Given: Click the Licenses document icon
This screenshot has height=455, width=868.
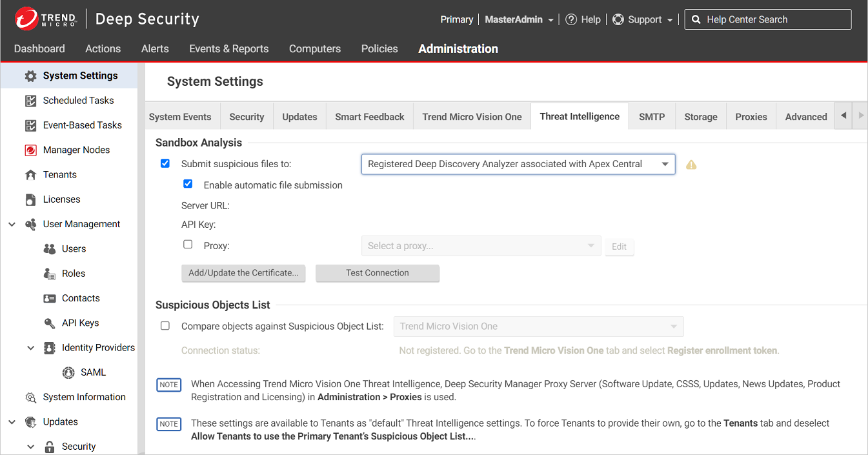Looking at the screenshot, I should pyautogui.click(x=30, y=199).
